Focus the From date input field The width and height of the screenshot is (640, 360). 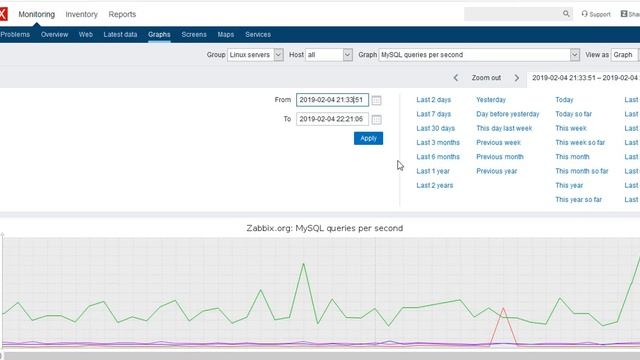coord(332,100)
